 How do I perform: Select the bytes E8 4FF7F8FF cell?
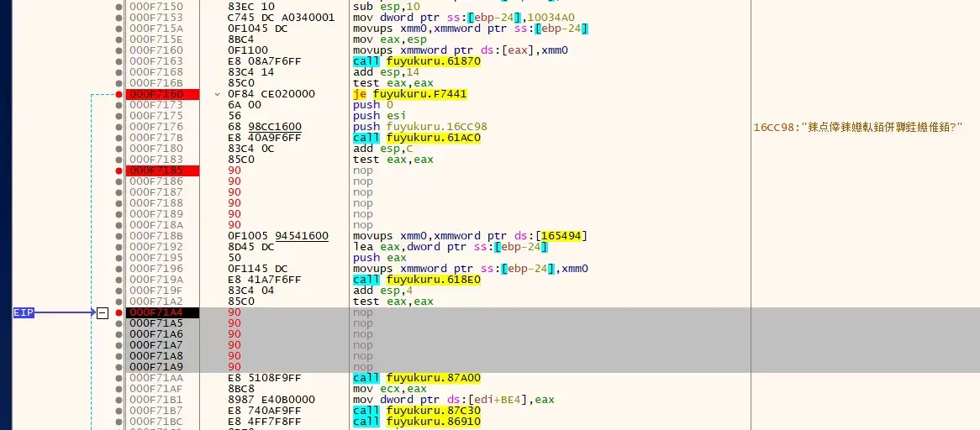click(257, 422)
